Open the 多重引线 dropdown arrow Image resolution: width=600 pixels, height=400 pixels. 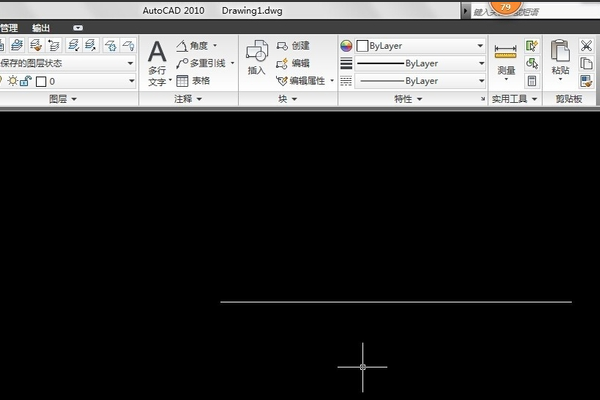[x=232, y=63]
